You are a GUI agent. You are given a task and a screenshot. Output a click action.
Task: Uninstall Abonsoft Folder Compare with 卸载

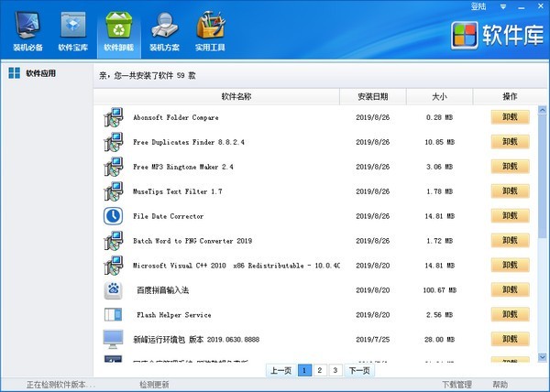[510, 117]
